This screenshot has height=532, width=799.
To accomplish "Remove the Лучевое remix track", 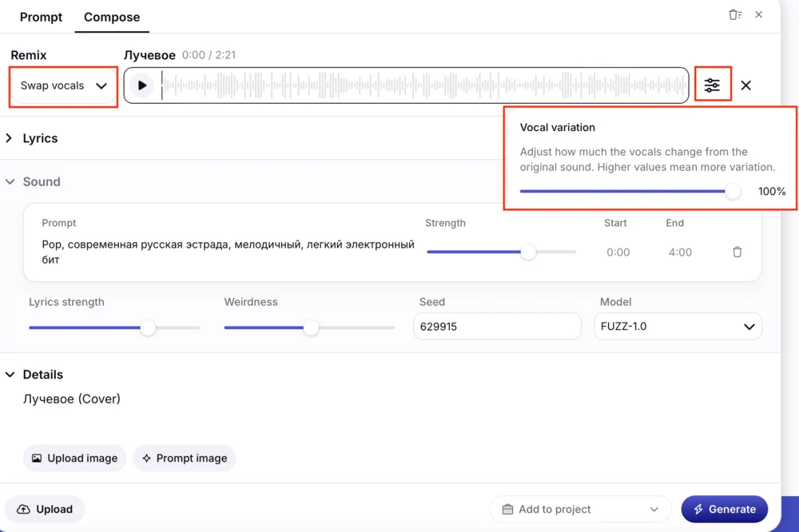I will (745, 85).
